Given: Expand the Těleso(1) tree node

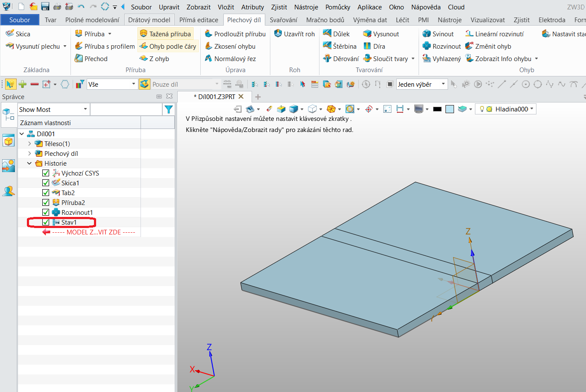Looking at the screenshot, I should [x=29, y=143].
